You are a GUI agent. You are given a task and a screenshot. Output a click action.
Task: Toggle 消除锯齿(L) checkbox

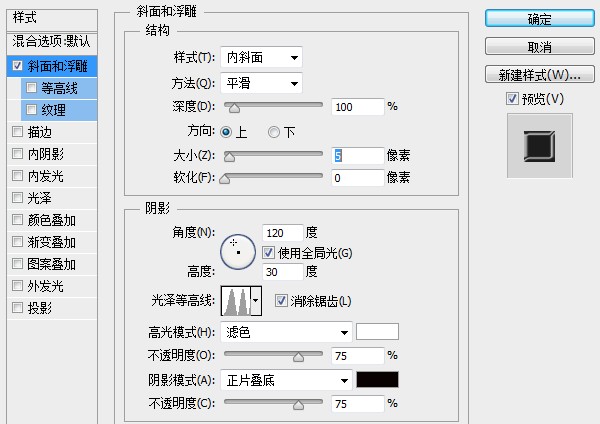pyautogui.click(x=281, y=301)
